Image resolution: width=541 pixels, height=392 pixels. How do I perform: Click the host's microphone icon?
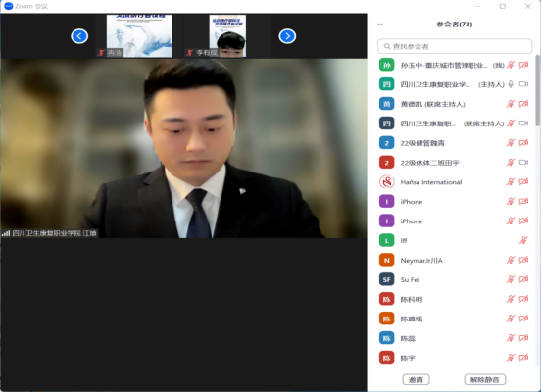[x=511, y=84]
